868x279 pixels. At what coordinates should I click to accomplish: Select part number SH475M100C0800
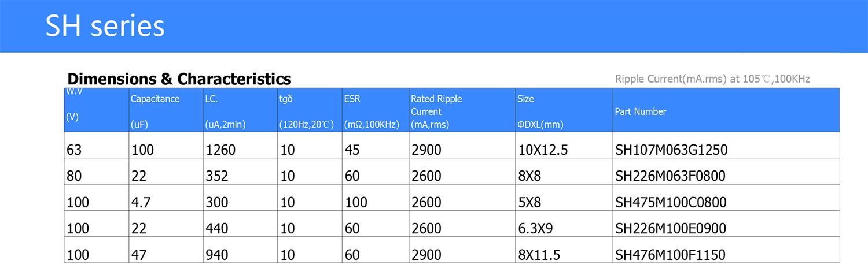[x=671, y=203]
